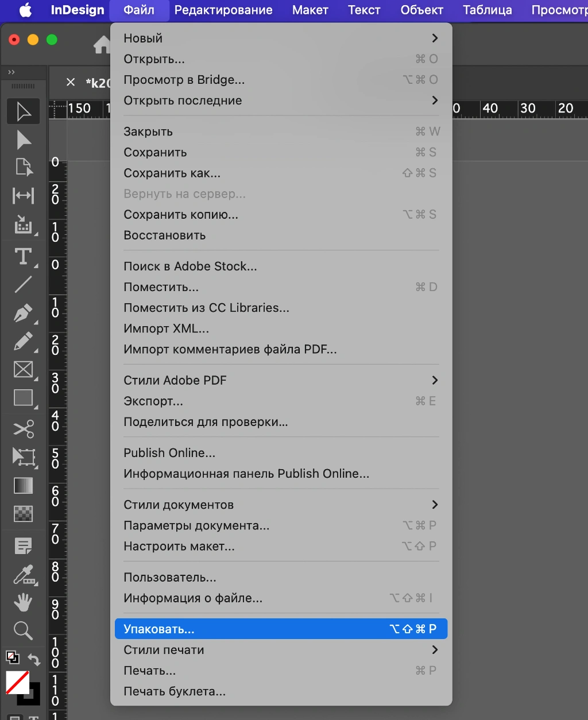The image size is (588, 720).
Task: Reset default fill and stroke icon
Action: click(x=12, y=657)
